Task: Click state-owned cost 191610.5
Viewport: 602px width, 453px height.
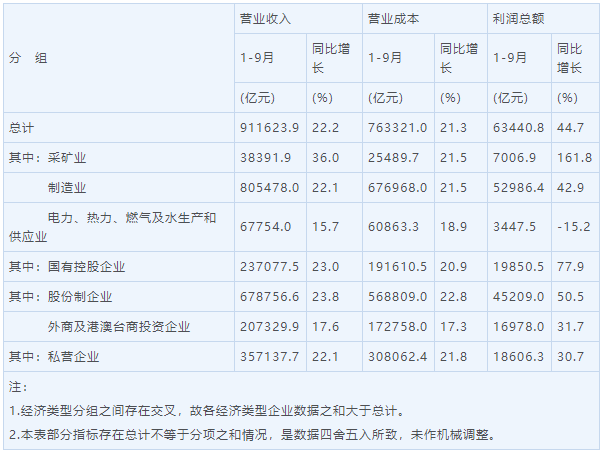Action: coord(397,266)
